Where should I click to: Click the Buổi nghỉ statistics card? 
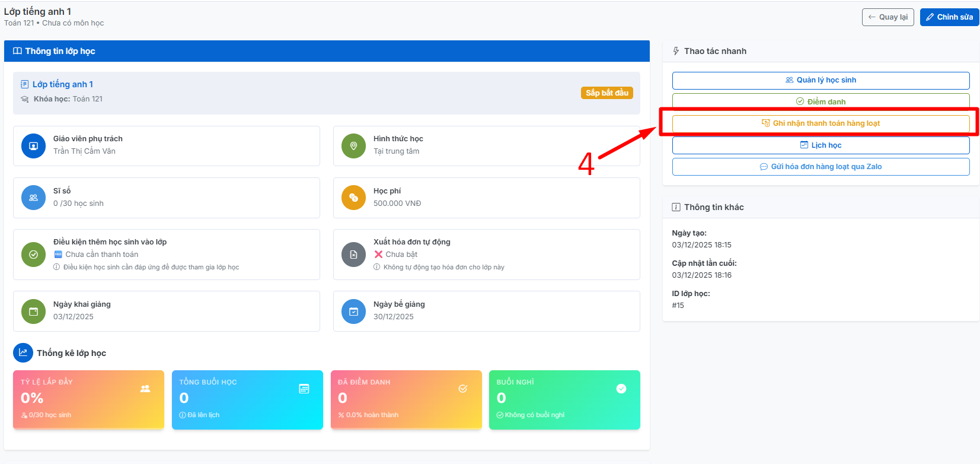point(564,399)
